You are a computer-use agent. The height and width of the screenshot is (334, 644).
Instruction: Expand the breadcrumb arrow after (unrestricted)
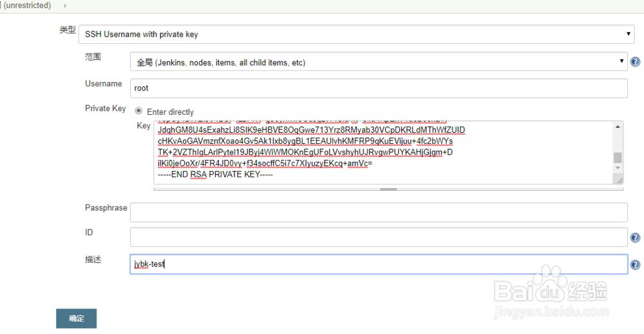pyautogui.click(x=65, y=5)
